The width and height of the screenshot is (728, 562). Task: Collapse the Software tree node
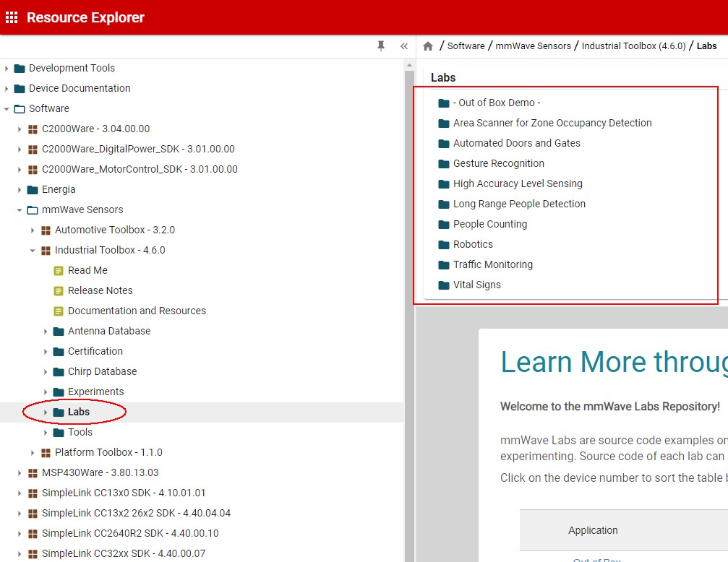point(7,109)
